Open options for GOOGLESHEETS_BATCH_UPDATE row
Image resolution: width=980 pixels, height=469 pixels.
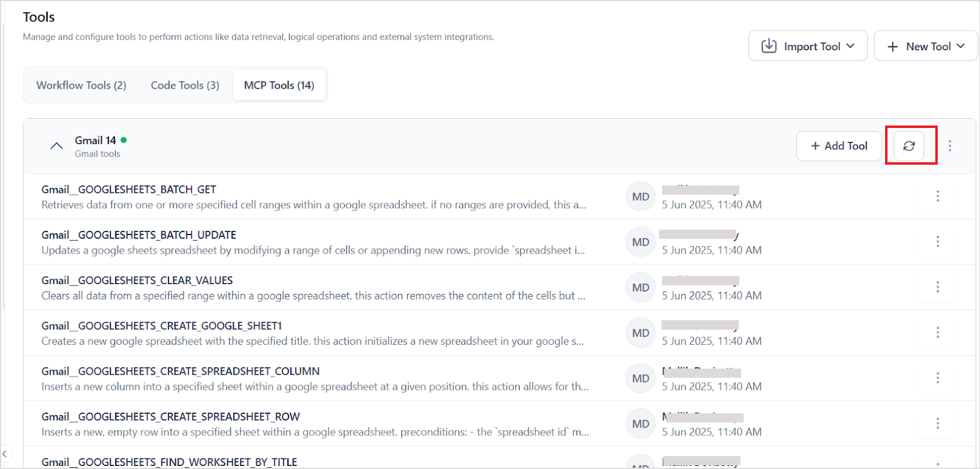[x=938, y=241]
